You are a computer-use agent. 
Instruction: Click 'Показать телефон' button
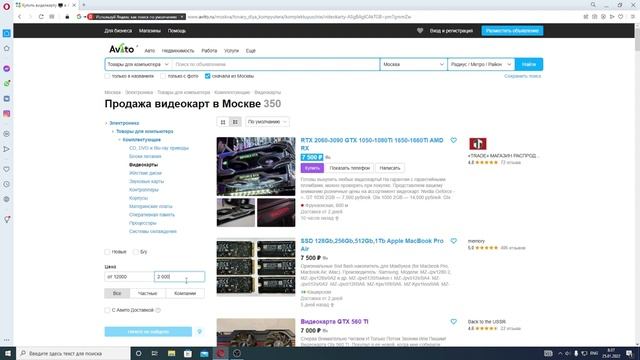click(350, 168)
